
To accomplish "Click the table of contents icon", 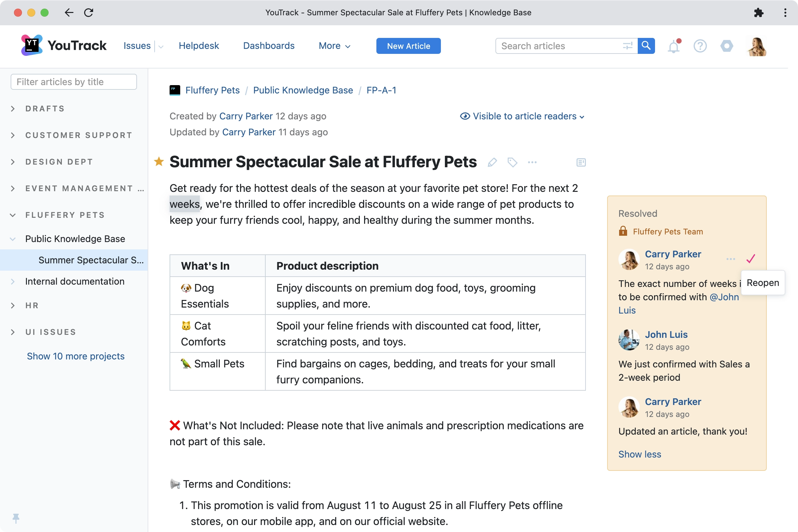I will click(581, 163).
